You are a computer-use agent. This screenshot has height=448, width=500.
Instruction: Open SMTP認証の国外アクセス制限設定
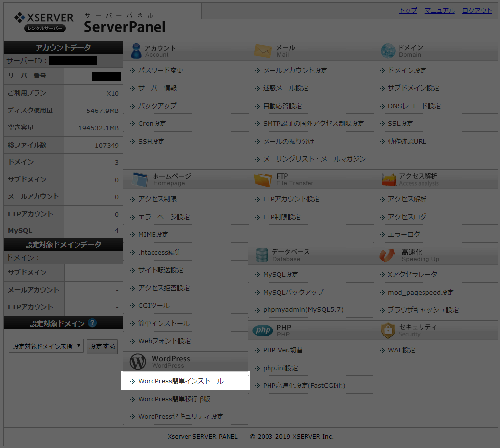[x=313, y=123]
